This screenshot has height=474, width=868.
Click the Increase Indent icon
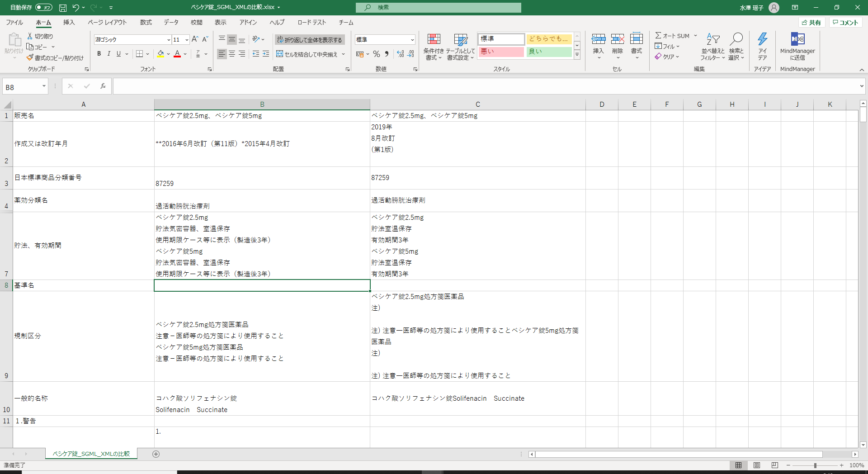[x=266, y=54]
